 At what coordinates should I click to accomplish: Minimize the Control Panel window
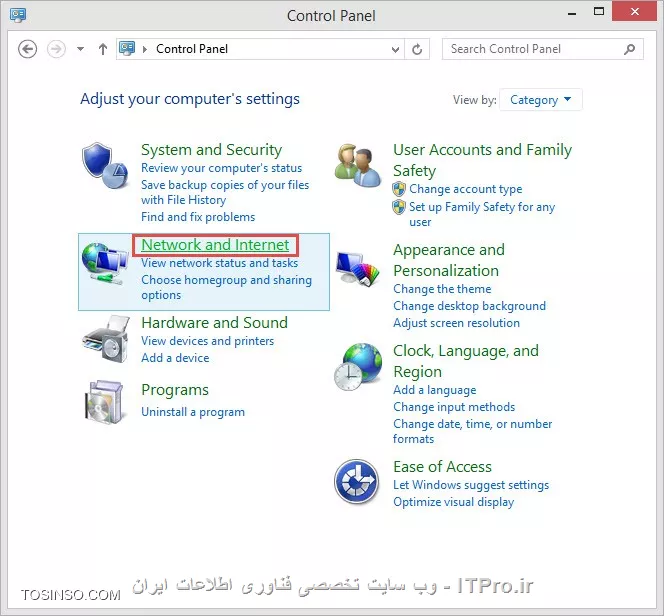[572, 13]
